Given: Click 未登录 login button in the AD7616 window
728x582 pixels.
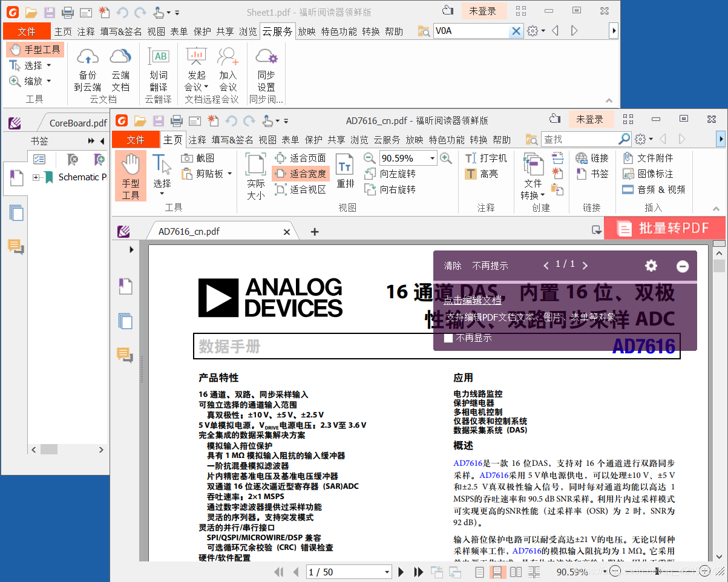Looking at the screenshot, I should click(x=589, y=120).
